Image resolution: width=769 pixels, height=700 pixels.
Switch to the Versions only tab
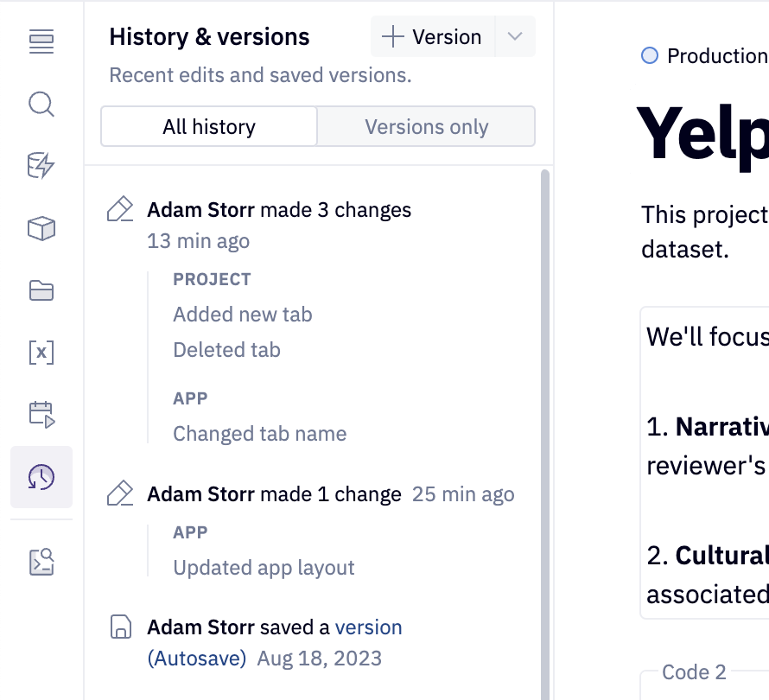(426, 126)
